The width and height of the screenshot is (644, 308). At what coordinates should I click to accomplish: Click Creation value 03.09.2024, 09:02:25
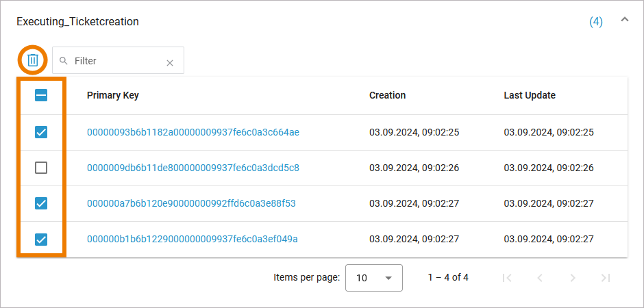tap(414, 132)
